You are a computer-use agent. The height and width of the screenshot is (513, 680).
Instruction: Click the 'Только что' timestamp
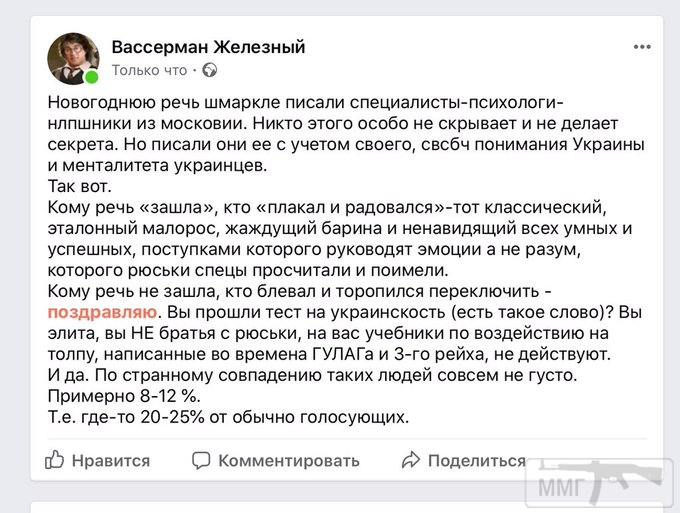[x=149, y=70]
